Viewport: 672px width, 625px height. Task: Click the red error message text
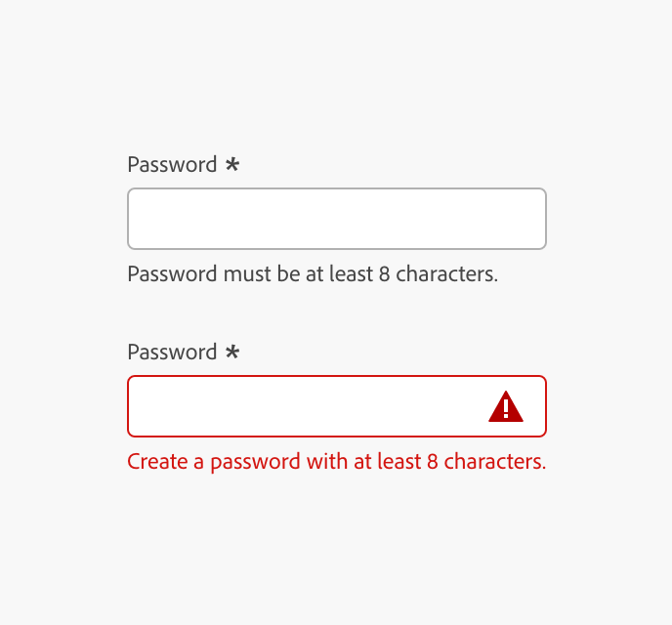click(x=336, y=462)
